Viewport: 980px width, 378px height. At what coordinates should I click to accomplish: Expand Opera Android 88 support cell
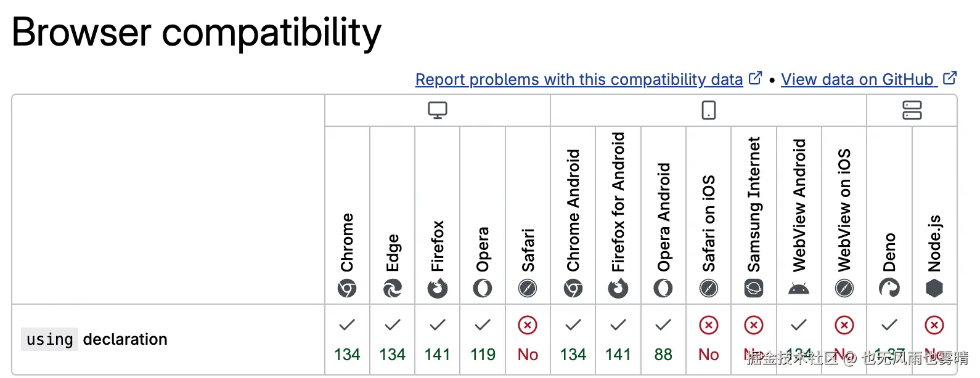pyautogui.click(x=663, y=339)
